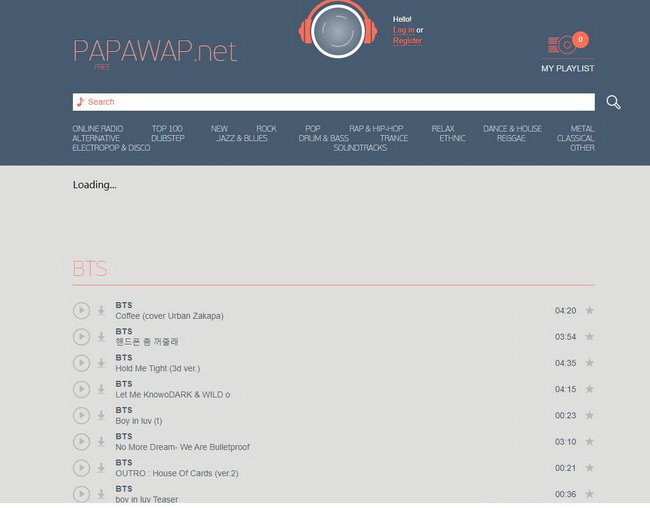Screen dimensions: 650x508
Task: Open the MY PLAYLIST link
Action: pos(568,68)
